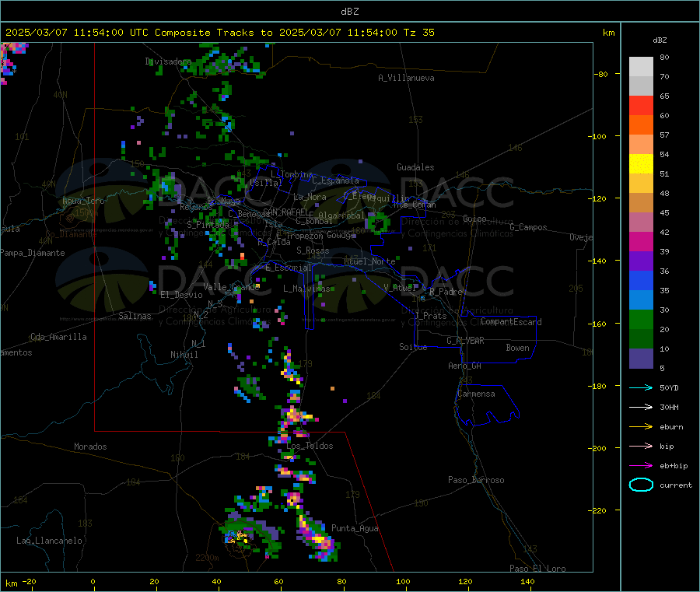This screenshot has height=592, width=700.
Task: Click the El_Desvio place label
Action: 182,295
